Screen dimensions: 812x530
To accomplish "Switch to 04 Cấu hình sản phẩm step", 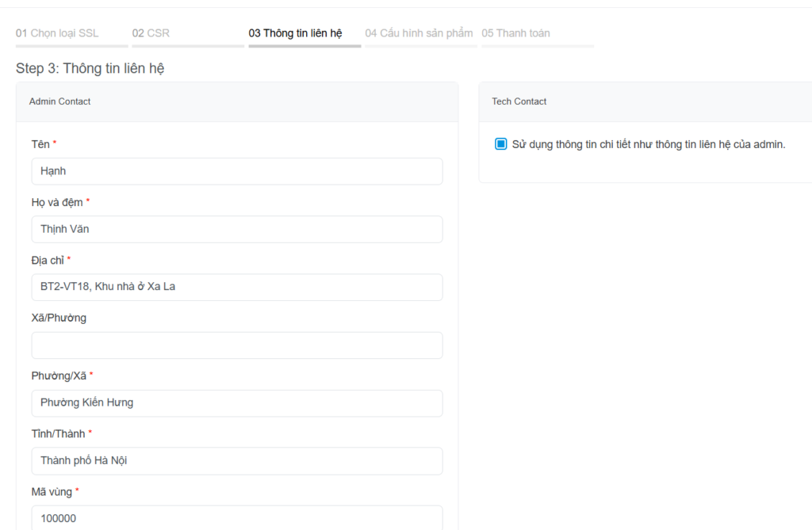I will 419,33.
